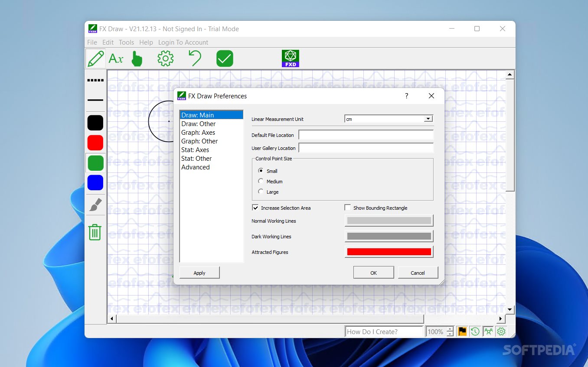This screenshot has width=588, height=367.
Task: Pick the blue color swatch
Action: 95,182
